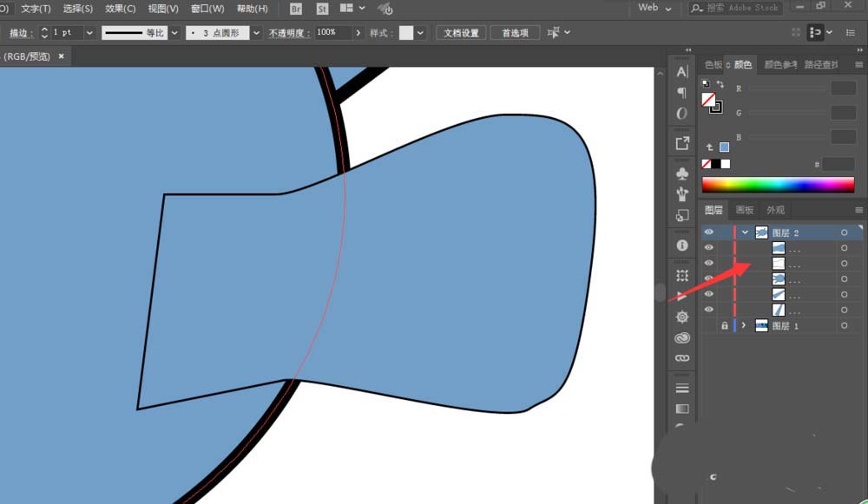Open the Paragraph panel icon
This screenshot has height=504, width=868.
pos(682,93)
